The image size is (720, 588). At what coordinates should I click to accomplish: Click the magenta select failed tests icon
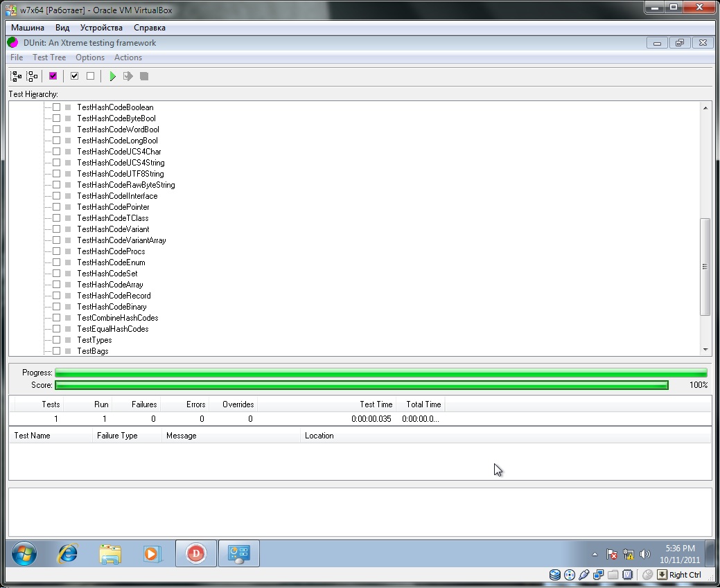[53, 76]
